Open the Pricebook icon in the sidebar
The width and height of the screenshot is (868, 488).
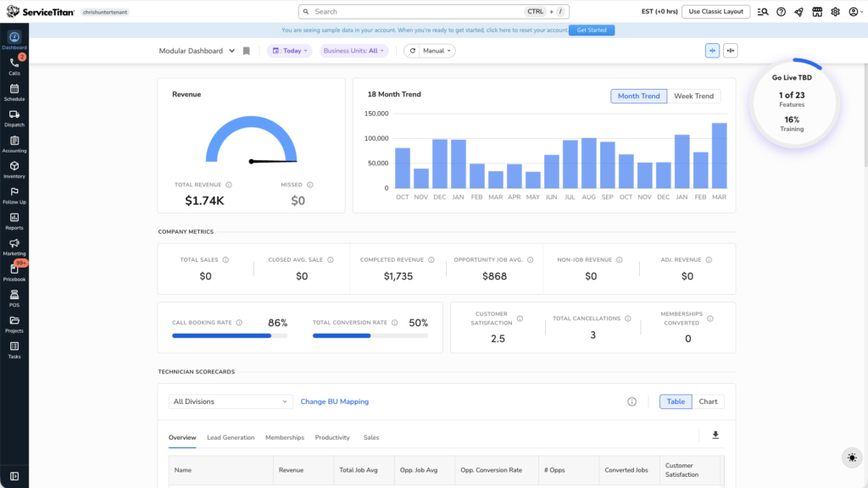pyautogui.click(x=14, y=271)
